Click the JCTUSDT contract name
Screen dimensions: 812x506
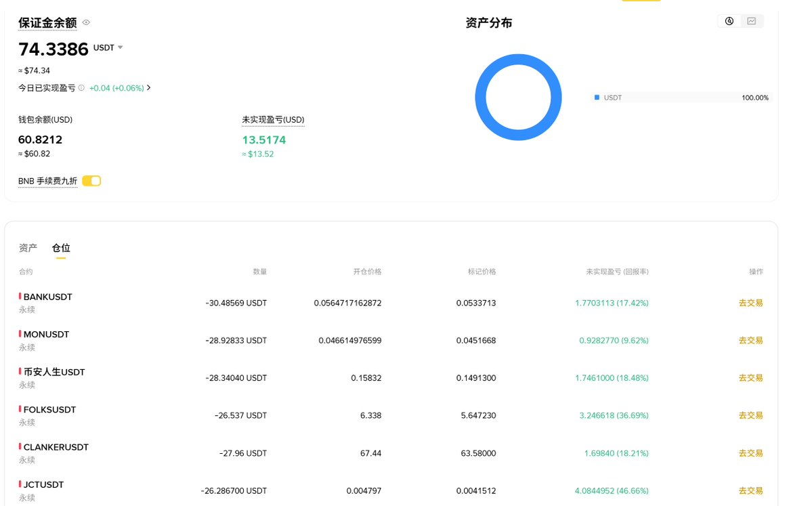(x=43, y=484)
